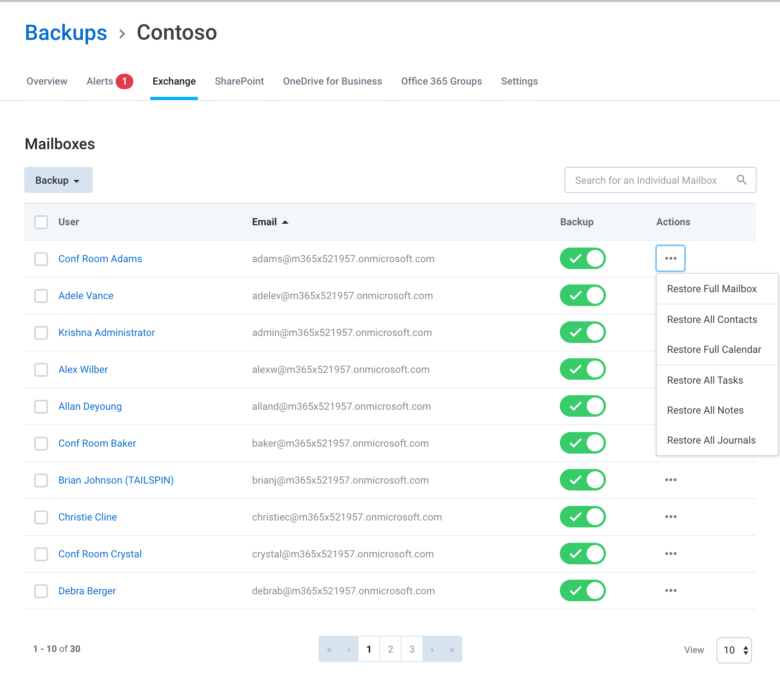
Task: Choose Restore Full Mailbox from menu
Action: 717,289
